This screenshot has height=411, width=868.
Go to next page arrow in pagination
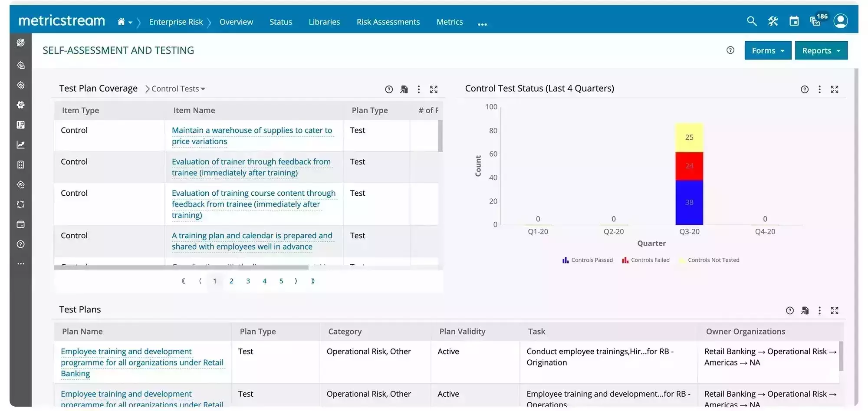[296, 281]
